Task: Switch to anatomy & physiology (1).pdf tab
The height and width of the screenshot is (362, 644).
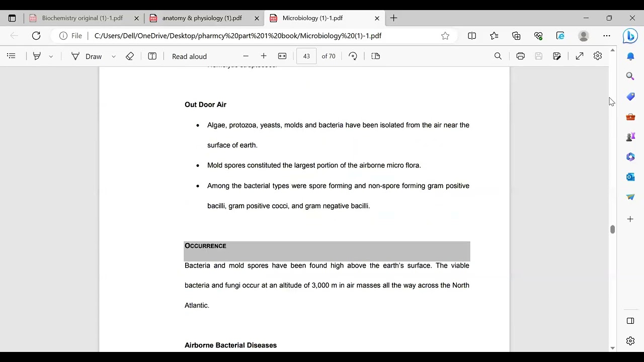Action: [202, 18]
